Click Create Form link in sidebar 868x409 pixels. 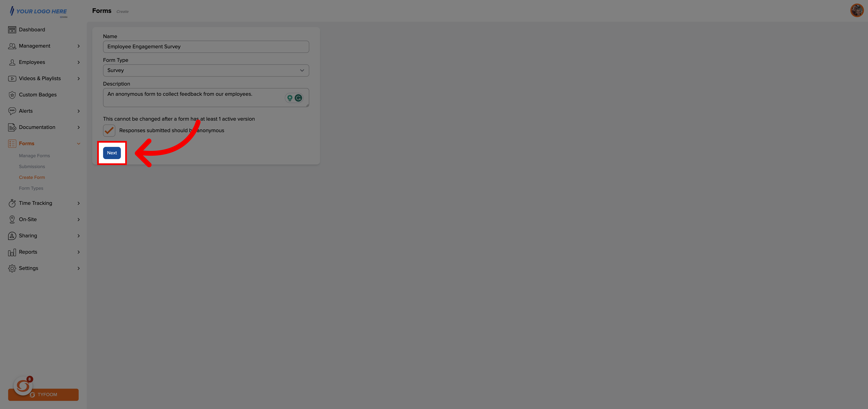pyautogui.click(x=32, y=177)
